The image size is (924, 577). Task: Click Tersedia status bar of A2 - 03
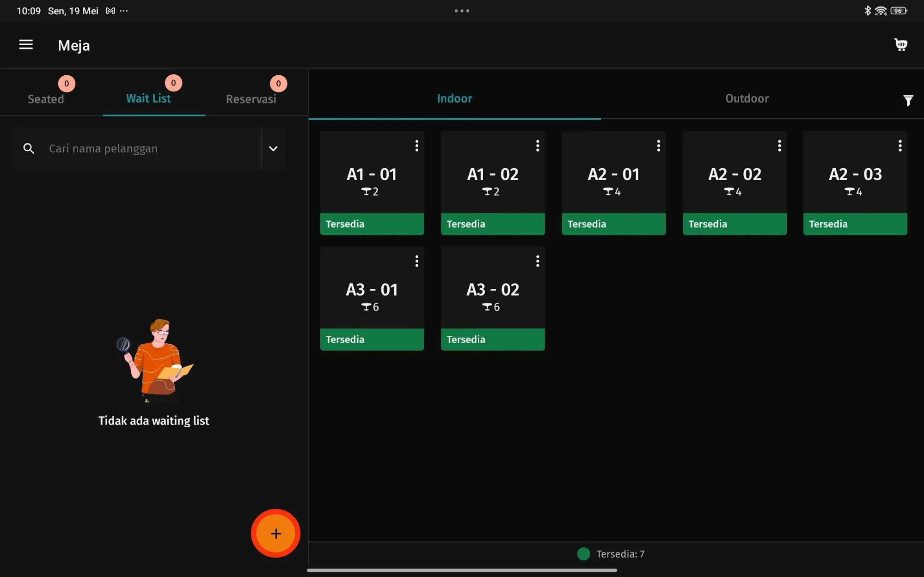pyautogui.click(x=855, y=224)
